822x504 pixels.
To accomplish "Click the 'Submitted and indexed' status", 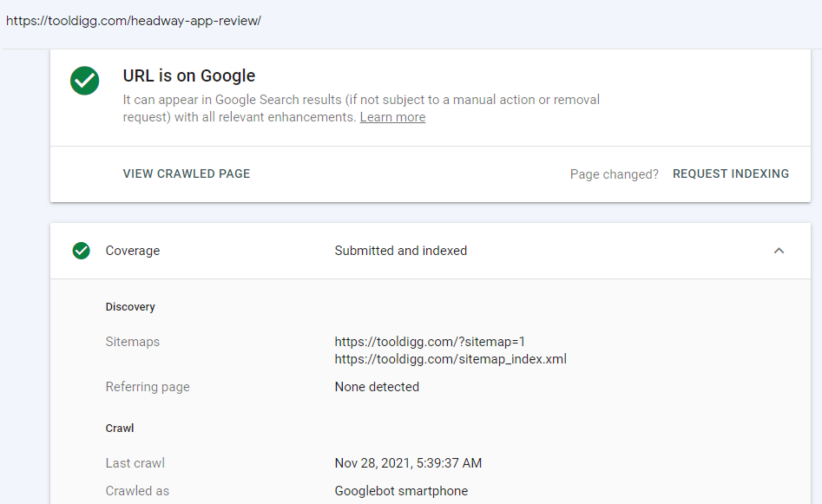I will pos(400,251).
